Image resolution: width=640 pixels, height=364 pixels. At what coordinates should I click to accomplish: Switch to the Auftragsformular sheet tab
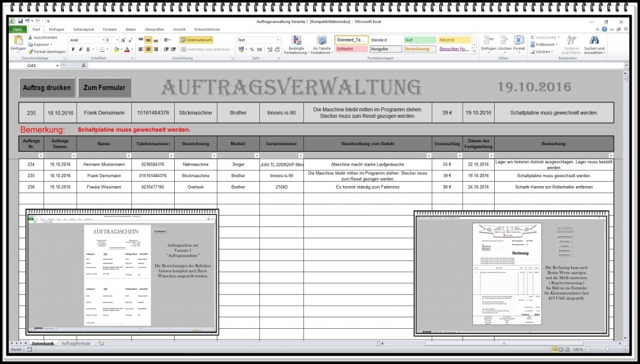76,344
